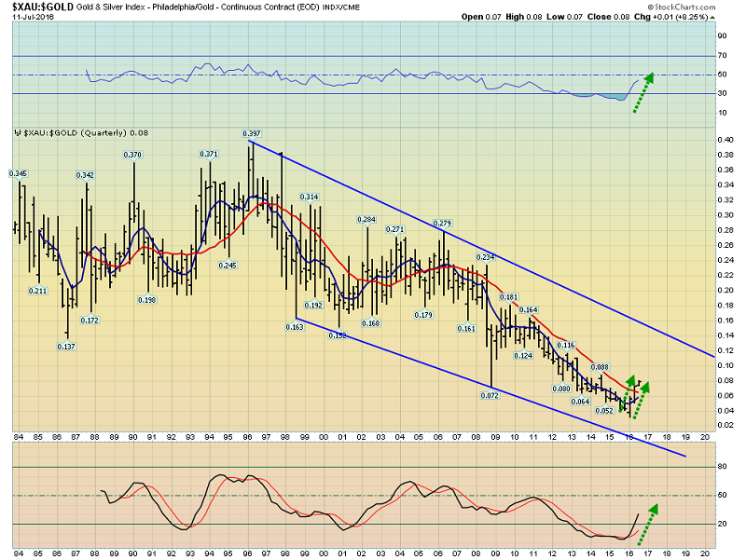Image resolution: width=746 pixels, height=560 pixels.
Task: Select the 0.052 bottom price label
Action: pos(603,411)
